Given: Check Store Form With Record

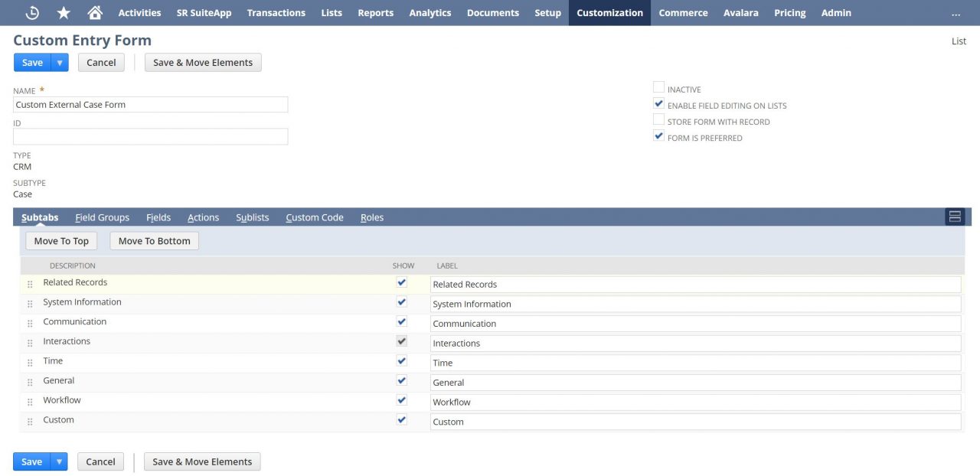Looking at the screenshot, I should (658, 120).
